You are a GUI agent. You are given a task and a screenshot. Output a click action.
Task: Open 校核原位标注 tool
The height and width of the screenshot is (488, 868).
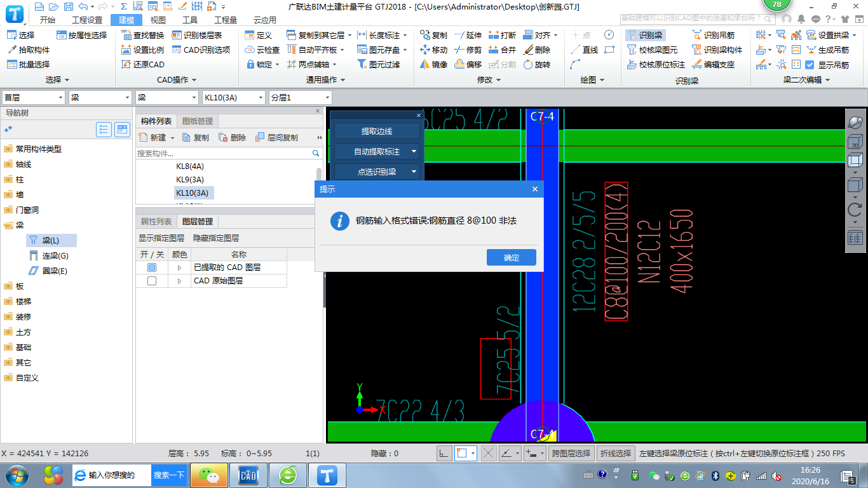(656, 64)
